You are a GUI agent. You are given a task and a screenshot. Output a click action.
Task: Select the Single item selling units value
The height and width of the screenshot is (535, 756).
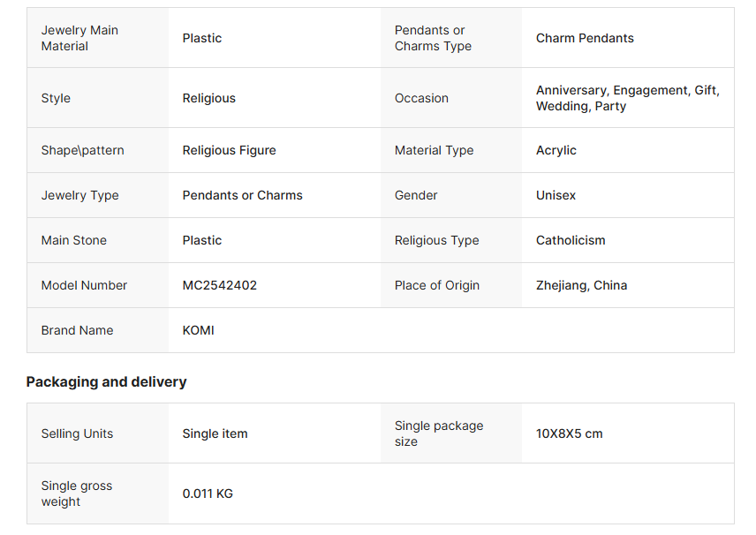(x=215, y=433)
